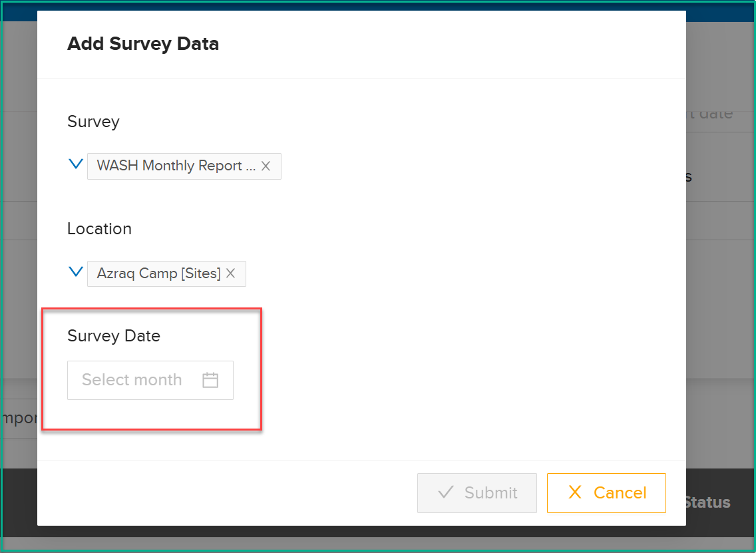Cancel the Add Survey Data dialog

tap(606, 492)
